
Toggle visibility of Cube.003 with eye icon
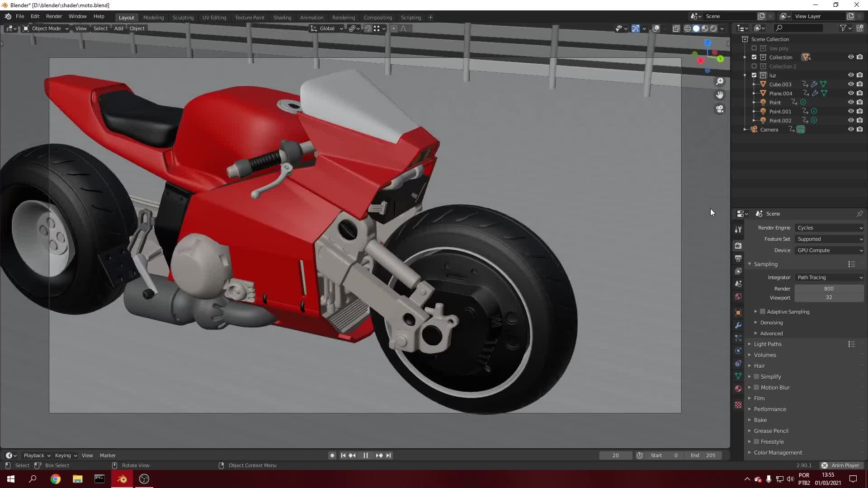pyautogui.click(x=851, y=84)
